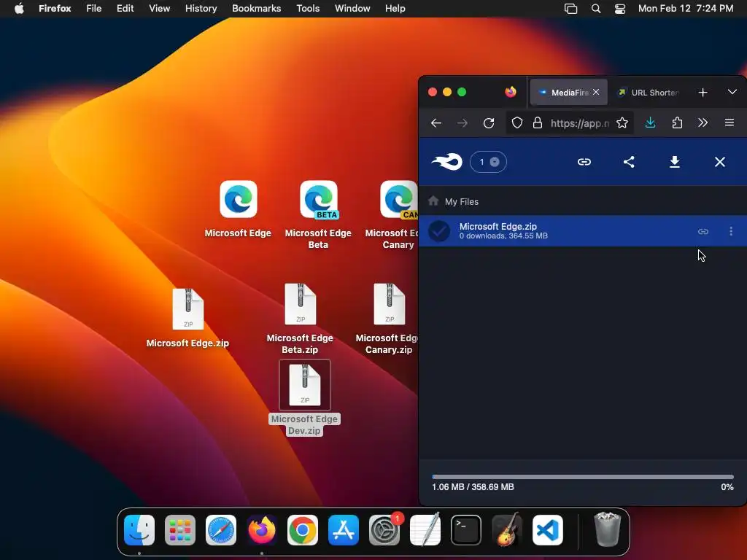
Task: Select Microsoft Edge.zip row in file list
Action: [583, 231]
